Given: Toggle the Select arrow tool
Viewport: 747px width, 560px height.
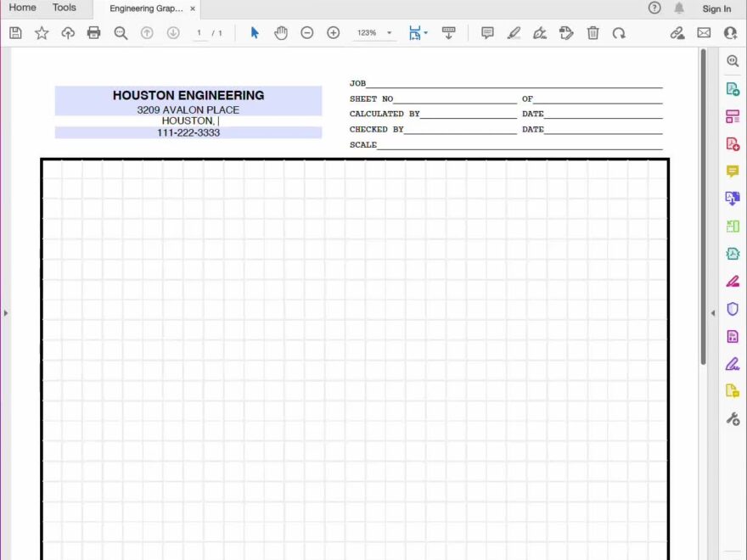Looking at the screenshot, I should (254, 33).
